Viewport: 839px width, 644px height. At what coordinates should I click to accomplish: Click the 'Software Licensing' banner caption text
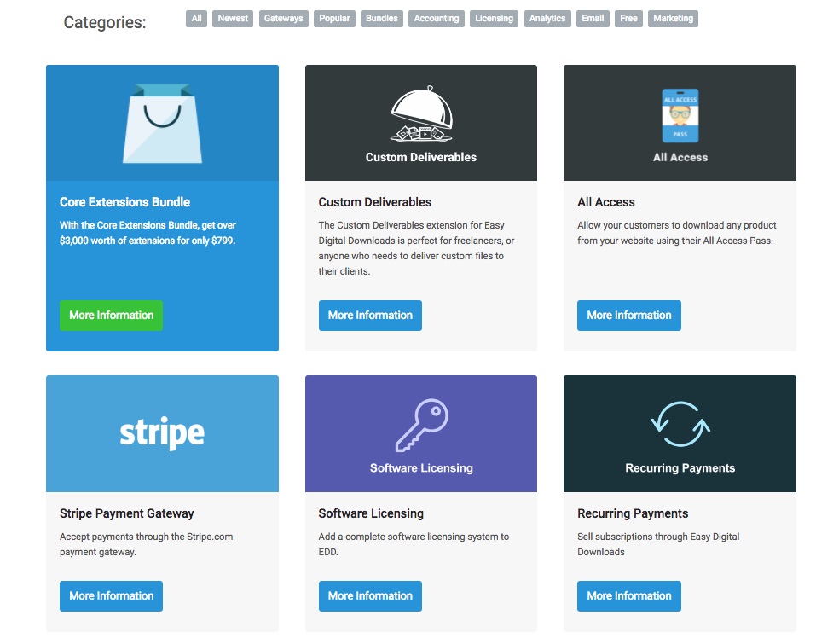422,468
